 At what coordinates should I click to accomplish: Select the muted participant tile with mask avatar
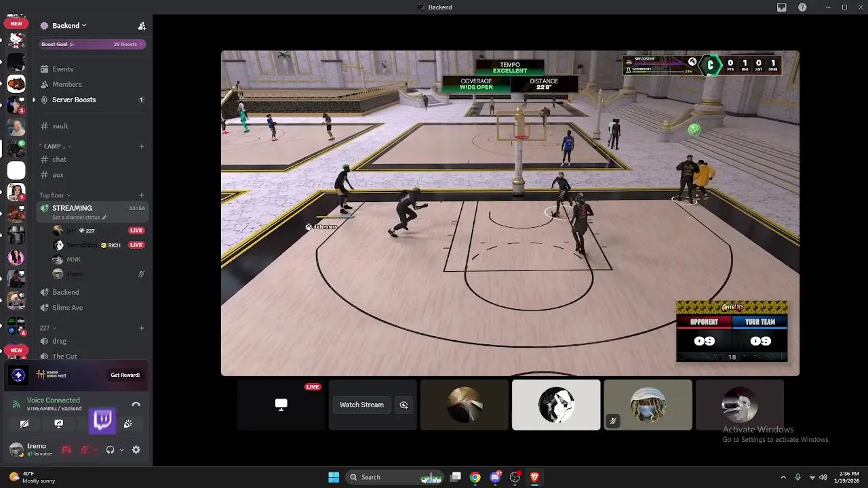point(648,405)
